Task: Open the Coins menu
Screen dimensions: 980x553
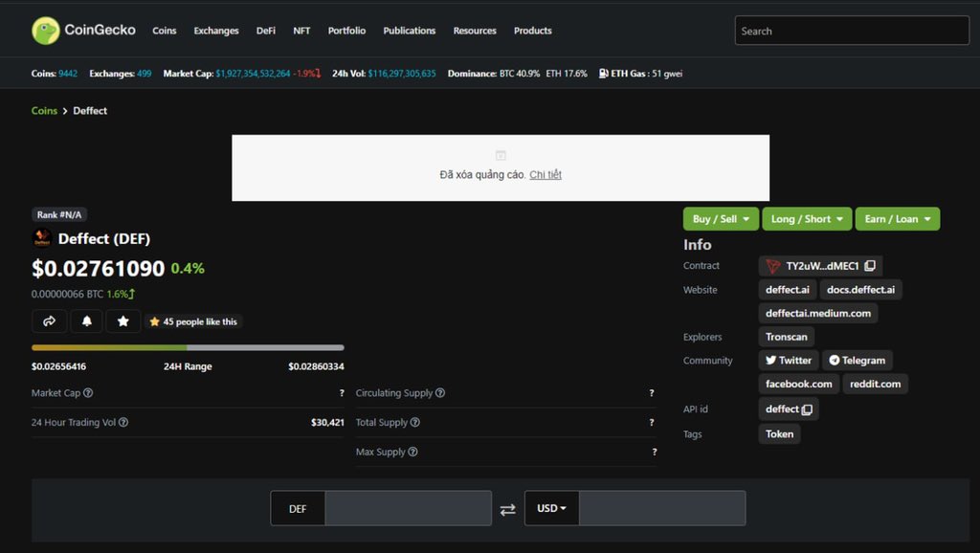Action: tap(165, 31)
